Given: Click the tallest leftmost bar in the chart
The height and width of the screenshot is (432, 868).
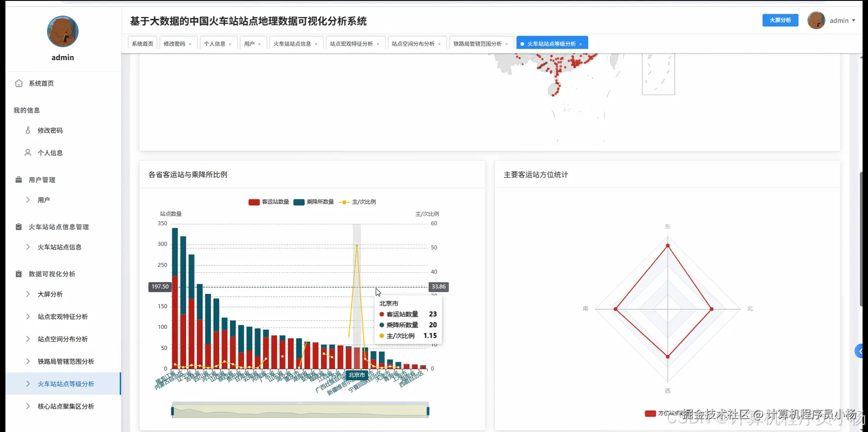Looking at the screenshot, I should (x=175, y=299).
